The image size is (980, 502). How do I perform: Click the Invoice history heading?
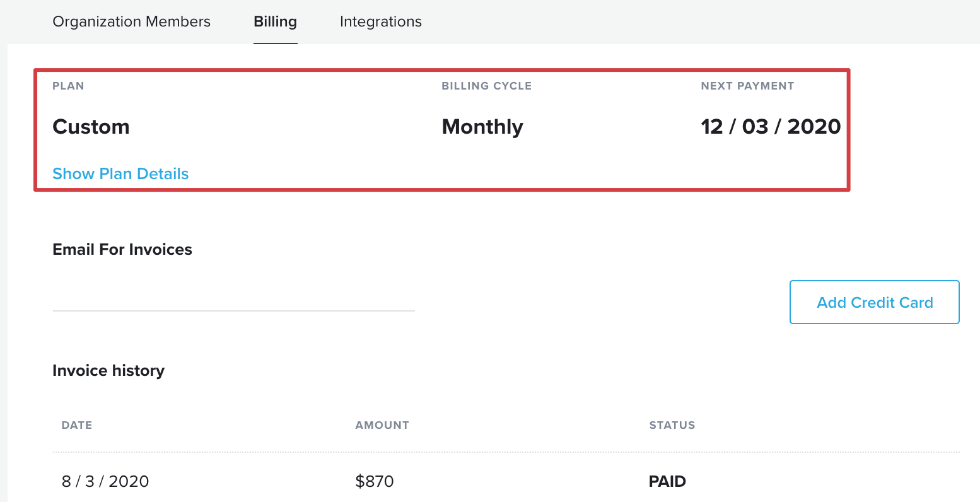pyautogui.click(x=108, y=370)
